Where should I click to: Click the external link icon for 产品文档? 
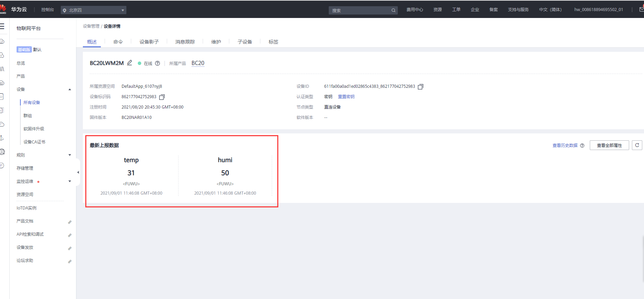click(70, 222)
